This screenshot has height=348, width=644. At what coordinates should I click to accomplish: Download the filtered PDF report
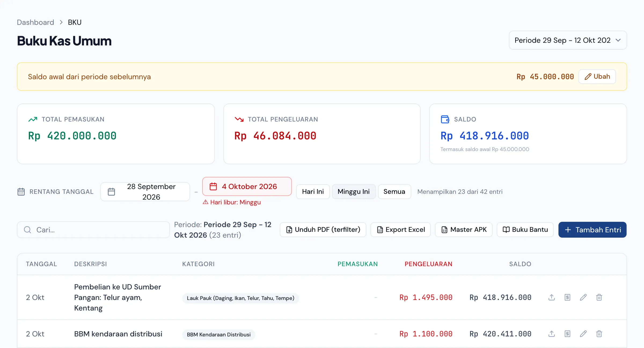[x=323, y=230]
